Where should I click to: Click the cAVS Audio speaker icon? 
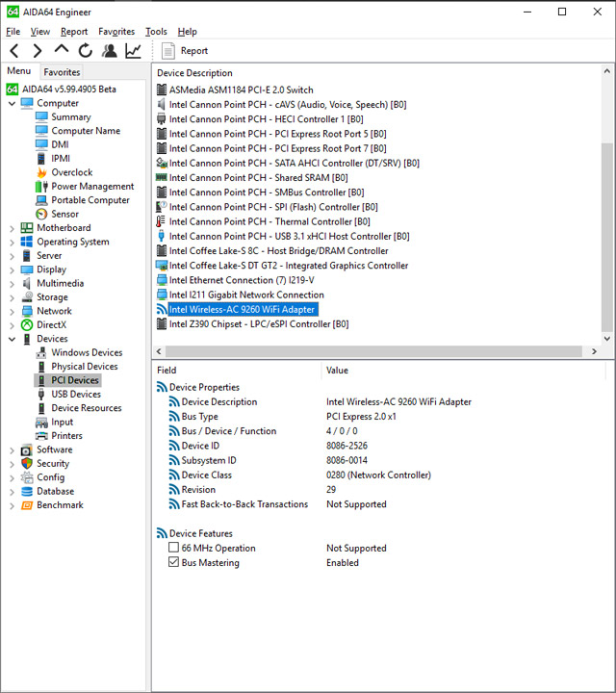point(162,105)
